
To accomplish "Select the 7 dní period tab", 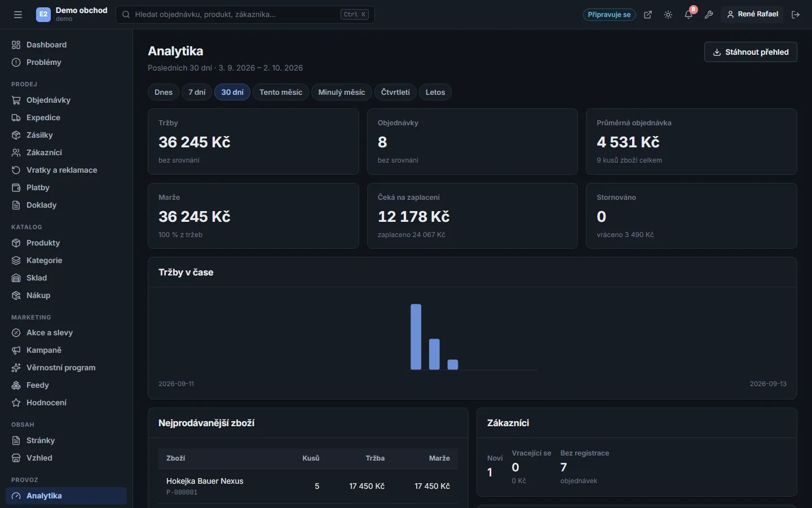I will [x=197, y=92].
